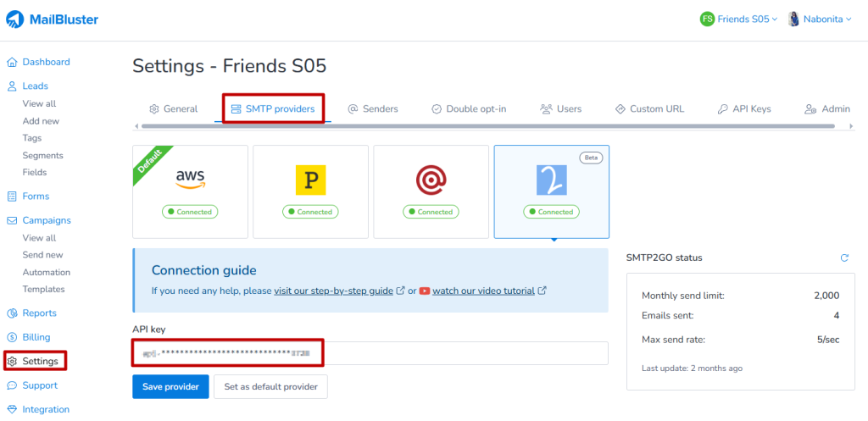Refresh SMTP2GO status icon
This screenshot has width=868, height=421.
click(844, 258)
